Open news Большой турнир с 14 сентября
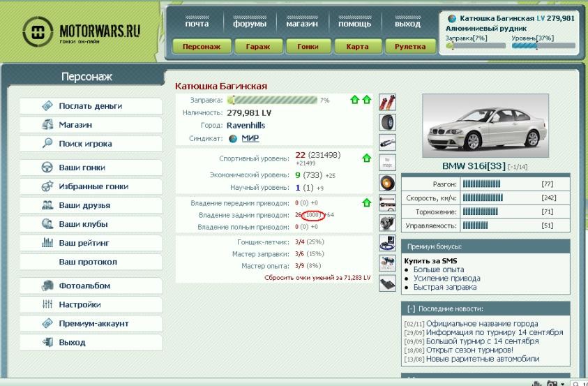 point(482,341)
